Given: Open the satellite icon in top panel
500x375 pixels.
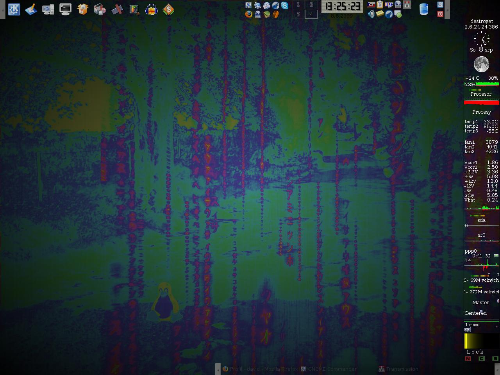Looking at the screenshot, I should pyautogui.click(x=117, y=9).
